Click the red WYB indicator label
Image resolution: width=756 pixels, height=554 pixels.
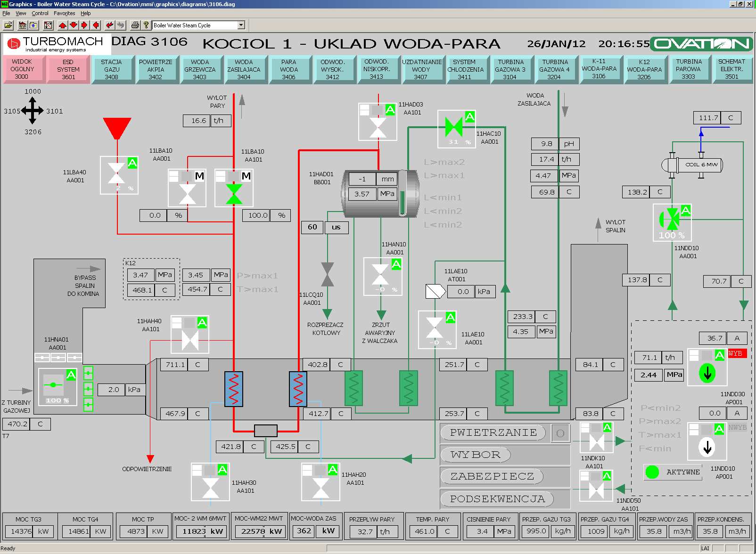point(737,353)
